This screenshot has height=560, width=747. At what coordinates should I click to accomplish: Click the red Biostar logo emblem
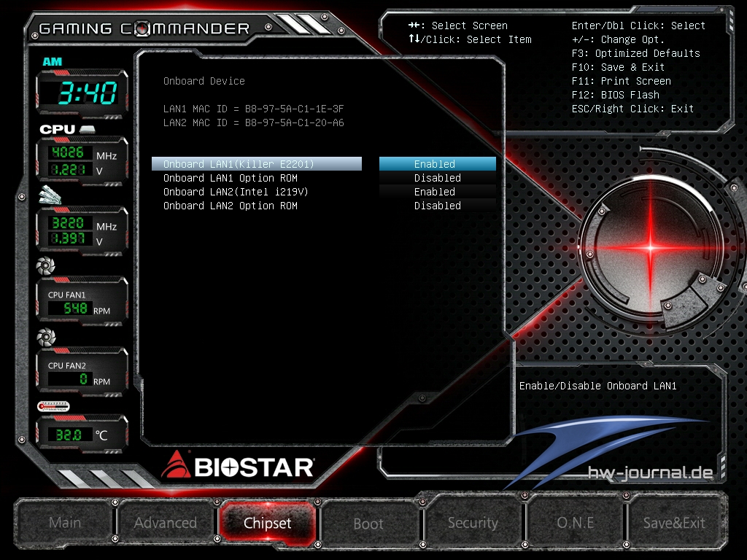tap(176, 464)
